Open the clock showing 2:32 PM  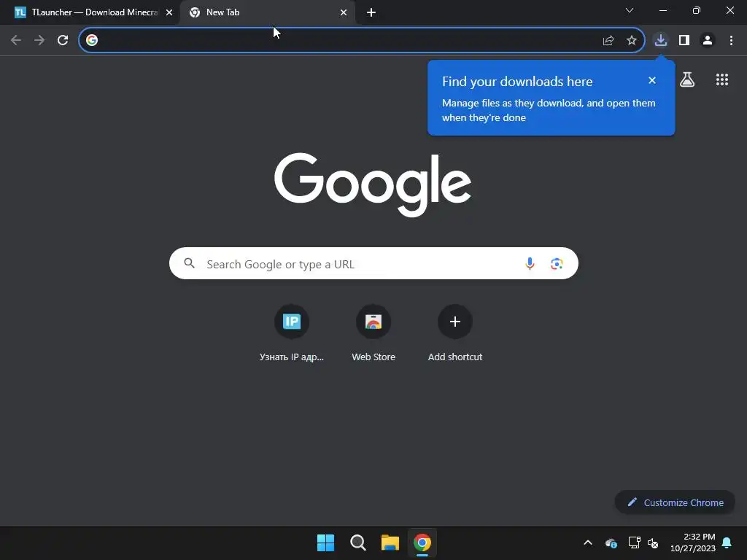pos(693,542)
